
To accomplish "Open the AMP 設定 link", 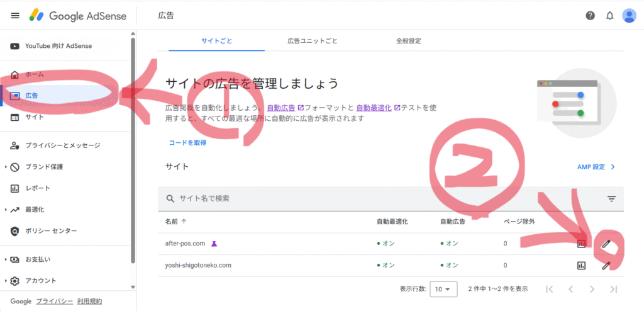I will [x=596, y=167].
